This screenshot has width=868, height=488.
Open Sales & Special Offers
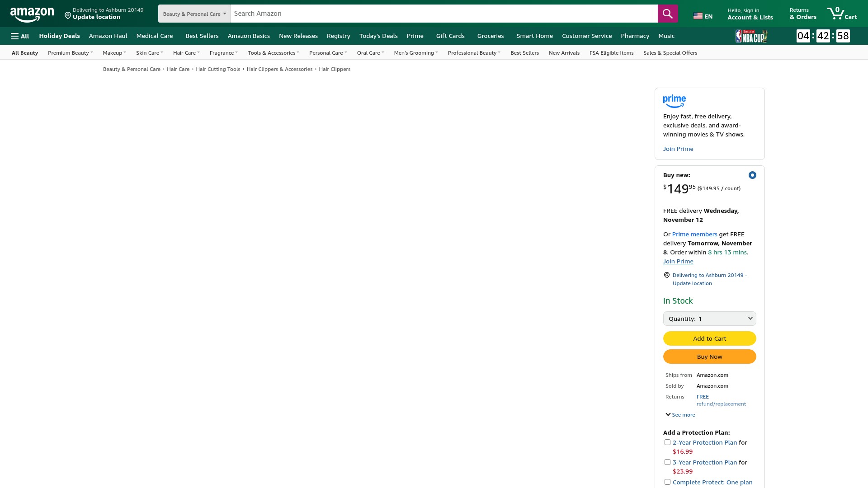point(670,53)
